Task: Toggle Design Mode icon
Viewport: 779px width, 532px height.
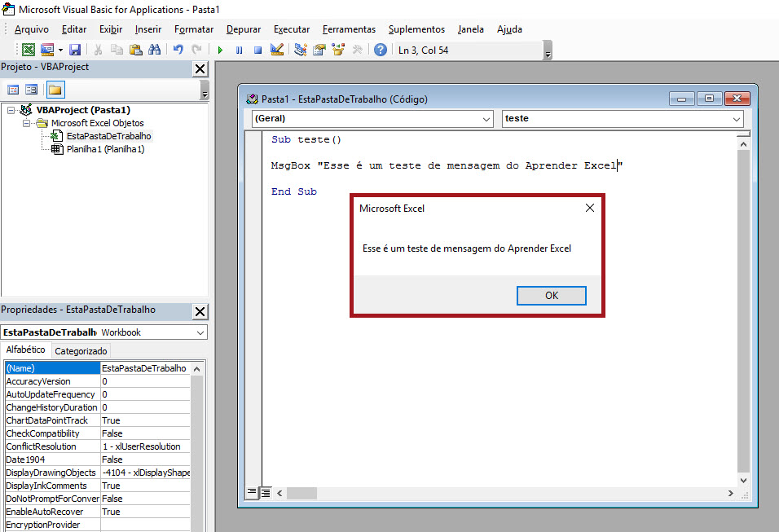Action: (277, 50)
